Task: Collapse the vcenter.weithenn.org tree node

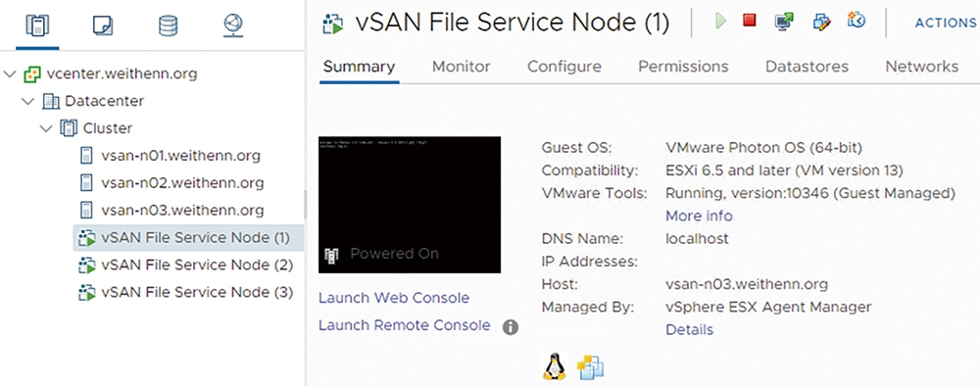Action: pyautogui.click(x=9, y=74)
